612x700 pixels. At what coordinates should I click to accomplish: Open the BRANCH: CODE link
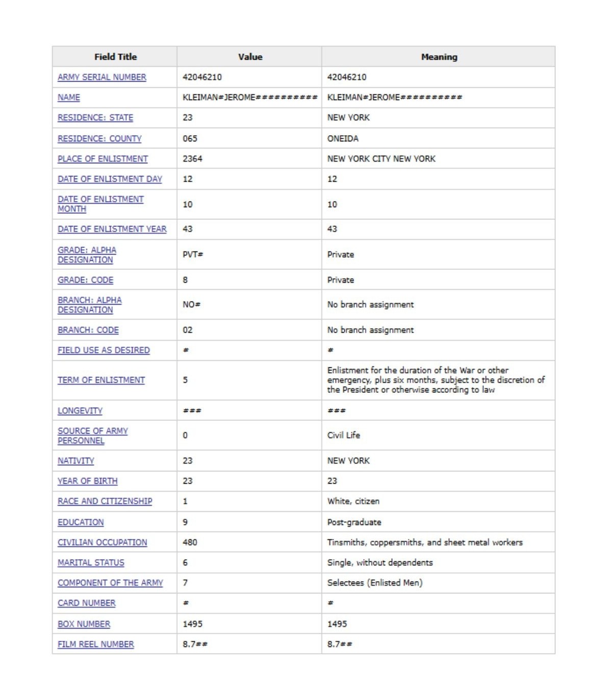[x=88, y=330]
